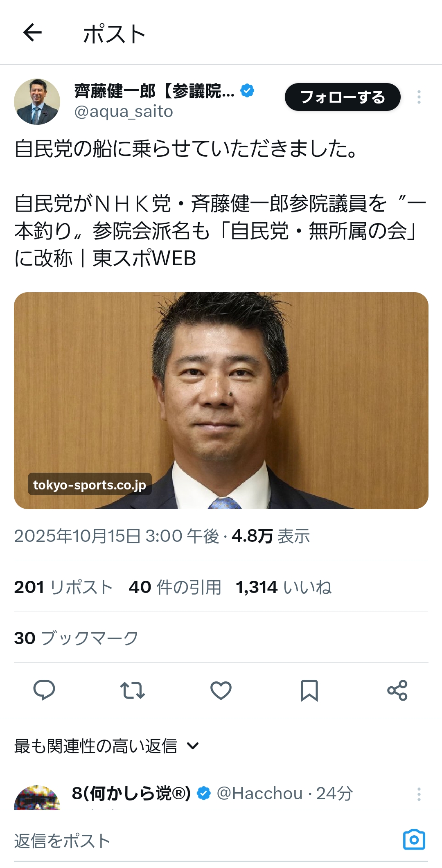View the 201 リポスト list
The image size is (442, 868).
(x=63, y=587)
